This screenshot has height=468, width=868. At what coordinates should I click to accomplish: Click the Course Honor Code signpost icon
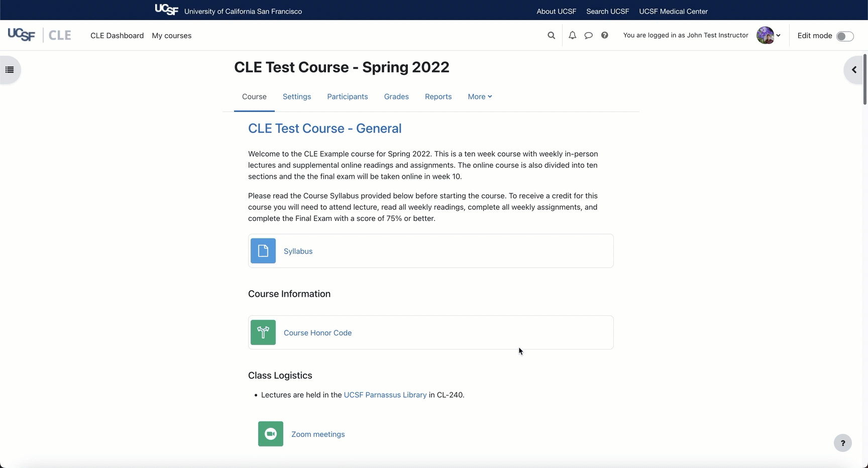pyautogui.click(x=263, y=332)
